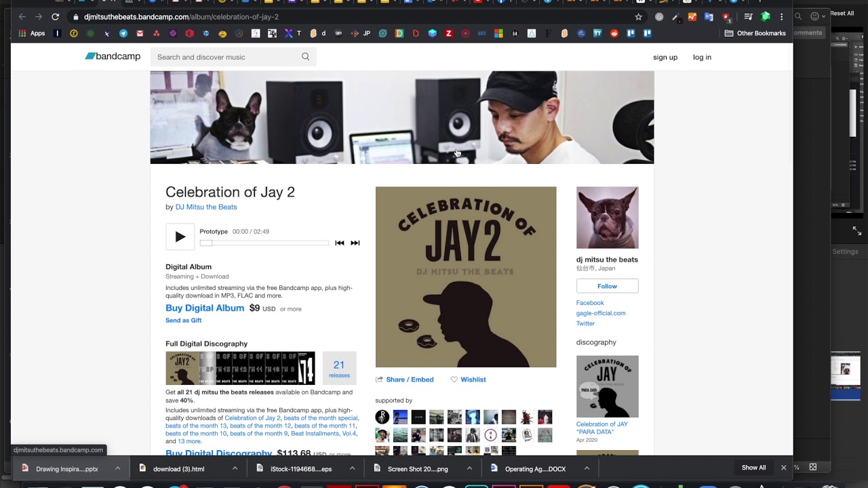868x488 pixels.
Task: Expand options for Drawing Inspira....pptx download
Action: [x=117, y=468]
